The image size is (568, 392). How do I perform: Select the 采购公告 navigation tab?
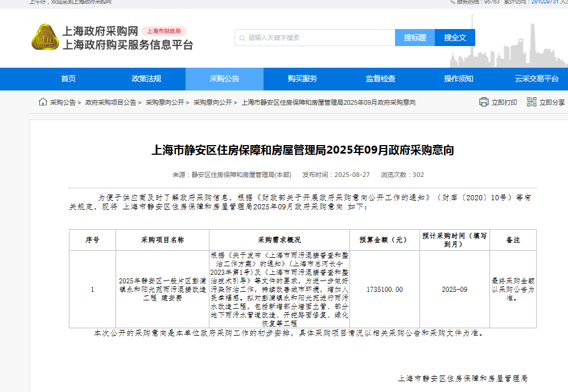click(224, 79)
